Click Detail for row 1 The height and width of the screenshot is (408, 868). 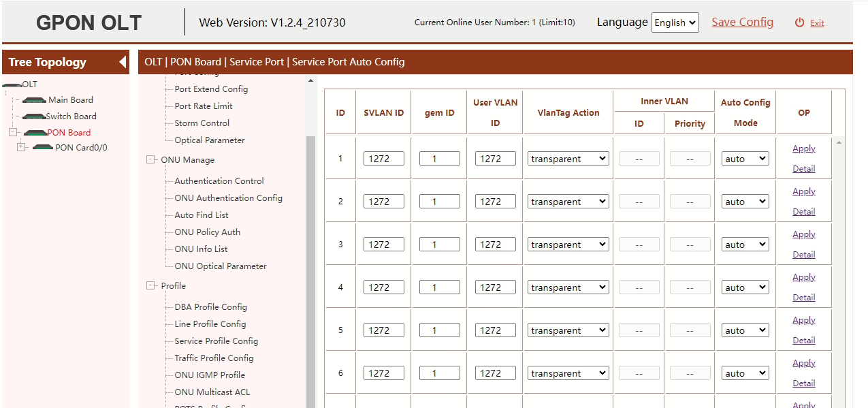804,169
